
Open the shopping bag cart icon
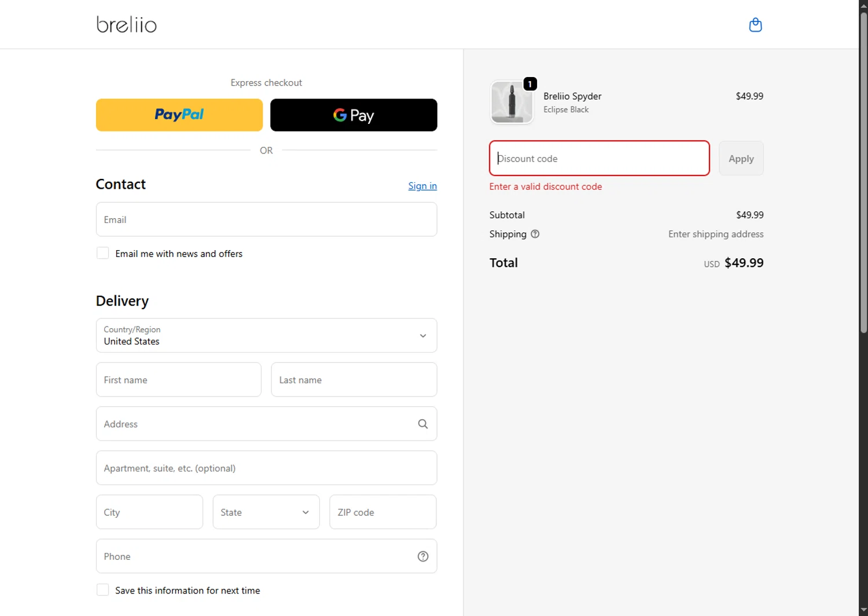pos(755,25)
